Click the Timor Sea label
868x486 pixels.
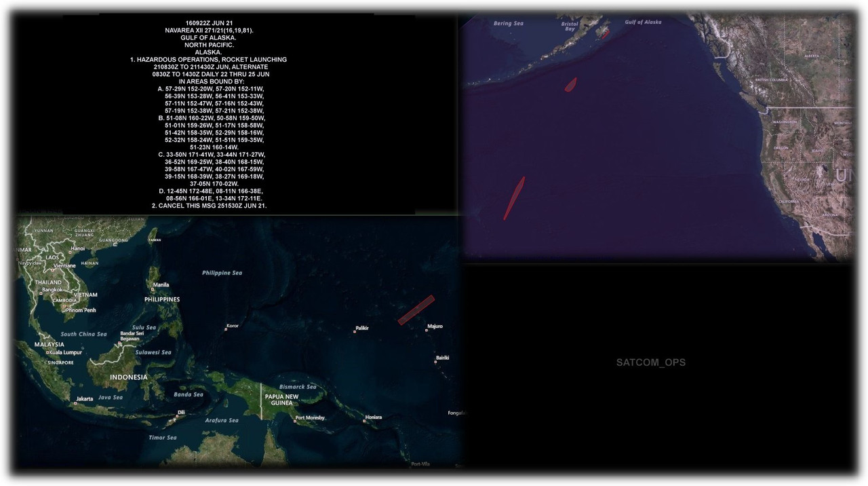coord(163,438)
